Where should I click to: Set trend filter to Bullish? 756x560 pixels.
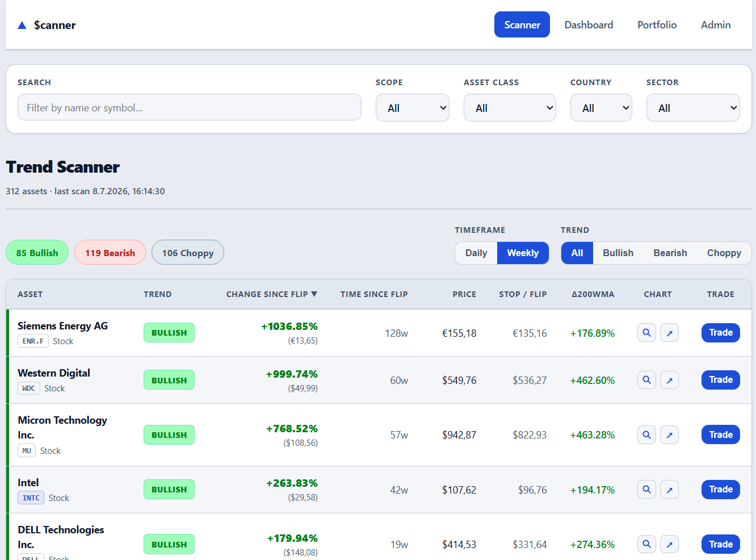(618, 253)
